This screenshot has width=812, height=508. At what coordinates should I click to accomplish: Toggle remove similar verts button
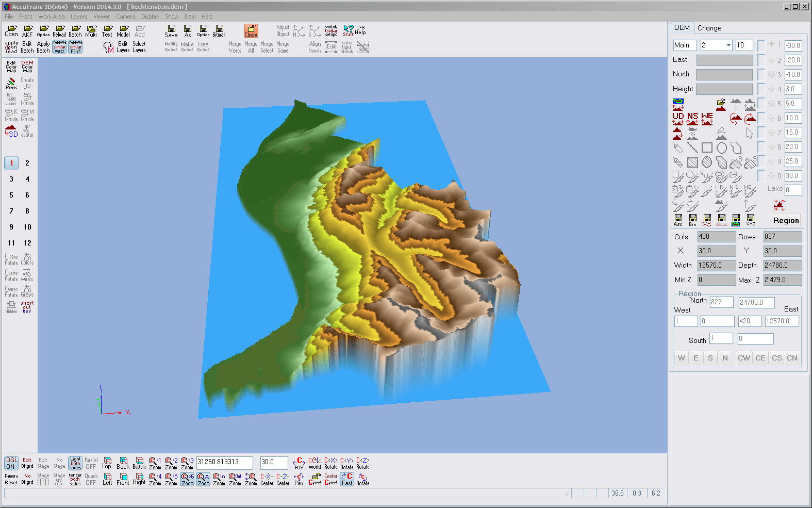[59, 47]
